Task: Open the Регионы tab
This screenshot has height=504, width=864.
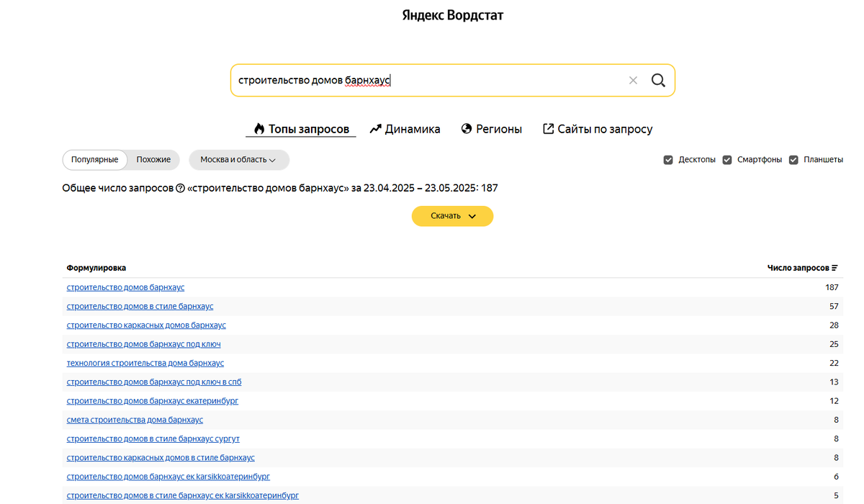Action: tap(491, 129)
